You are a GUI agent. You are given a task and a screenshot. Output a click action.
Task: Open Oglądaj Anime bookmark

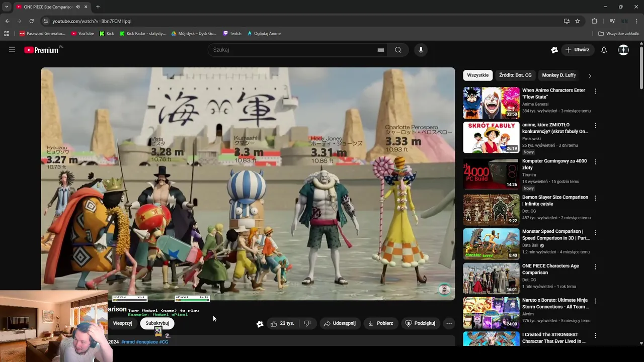[264, 33]
